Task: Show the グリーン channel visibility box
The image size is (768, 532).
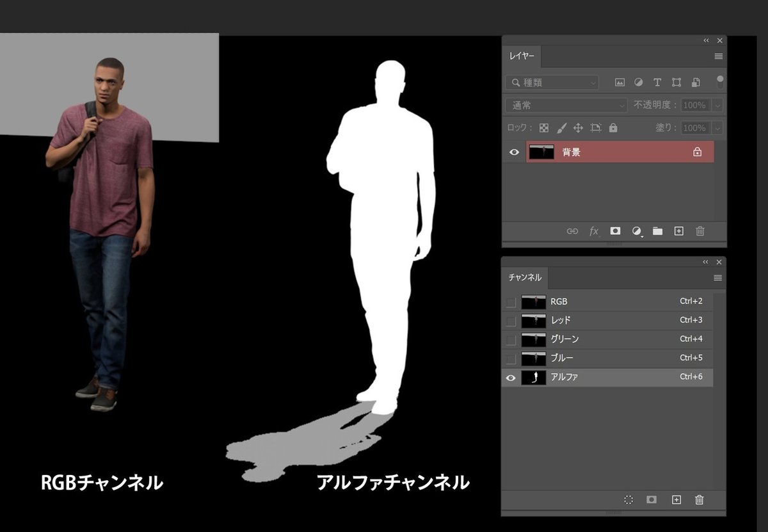Action: point(511,340)
